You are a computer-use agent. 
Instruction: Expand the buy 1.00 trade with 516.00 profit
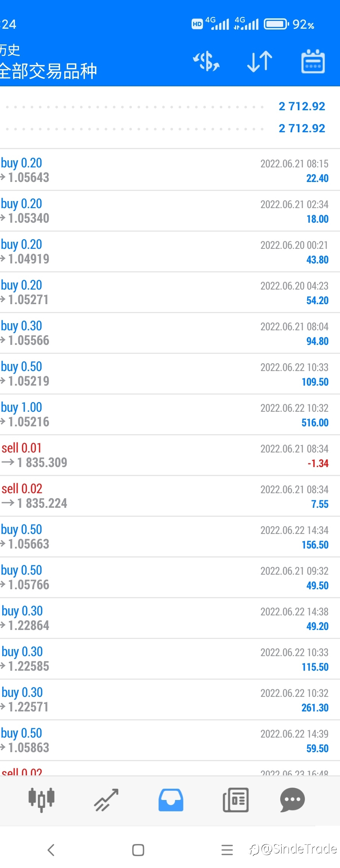click(170, 414)
